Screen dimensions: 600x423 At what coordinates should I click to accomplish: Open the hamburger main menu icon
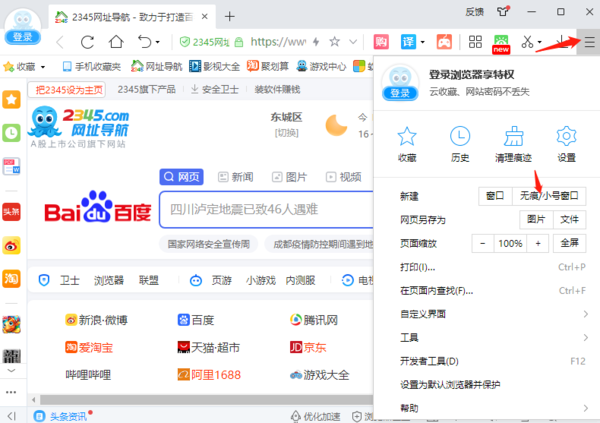coord(589,42)
